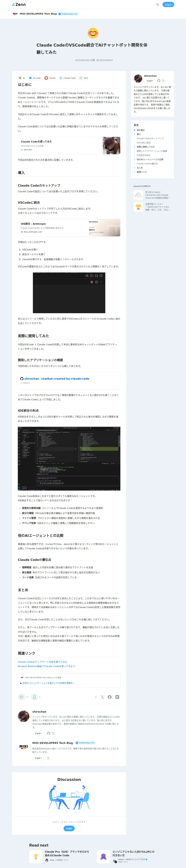Screen dimensions: 186x868
Task: Share article on X
Action: click(x=102, y=697)
